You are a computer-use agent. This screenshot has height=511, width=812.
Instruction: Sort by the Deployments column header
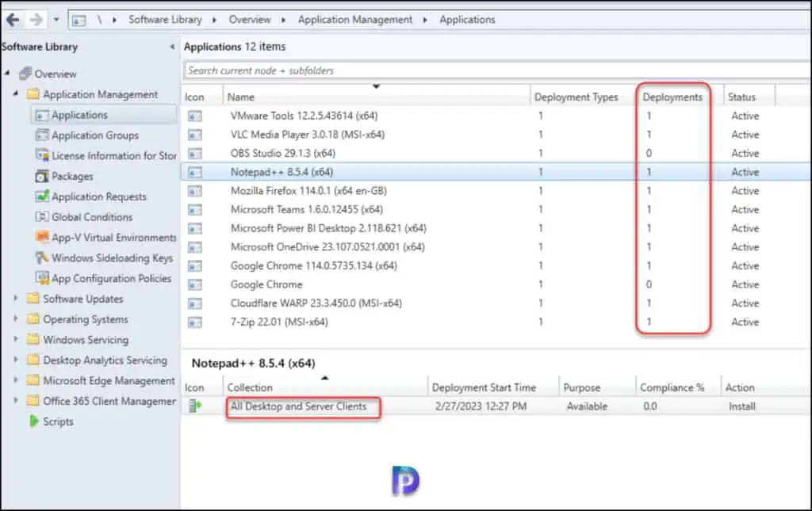click(x=672, y=97)
